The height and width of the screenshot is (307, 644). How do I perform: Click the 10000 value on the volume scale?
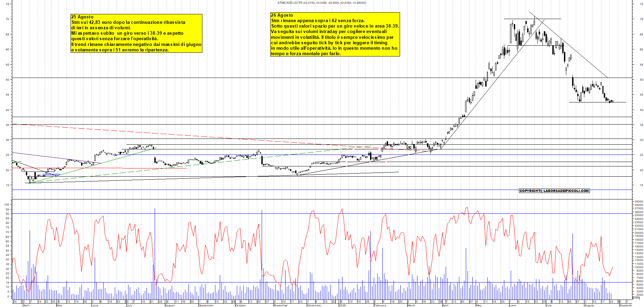[x=639, y=268]
